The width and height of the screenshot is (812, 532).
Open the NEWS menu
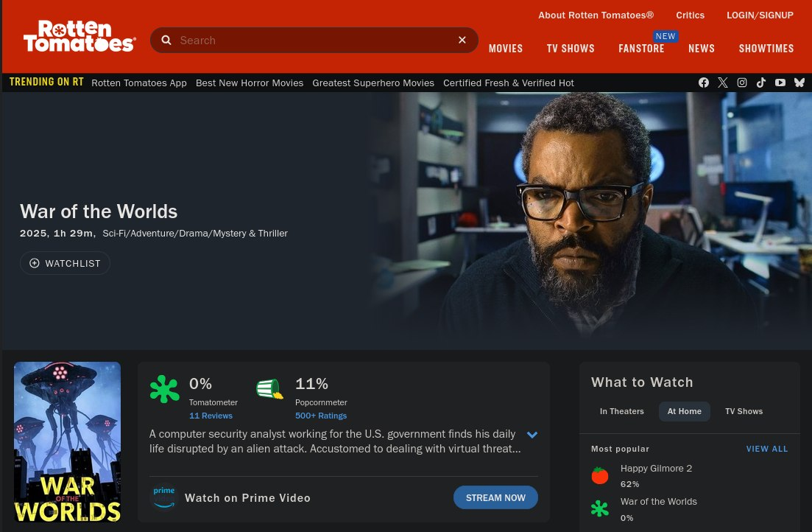pos(701,49)
